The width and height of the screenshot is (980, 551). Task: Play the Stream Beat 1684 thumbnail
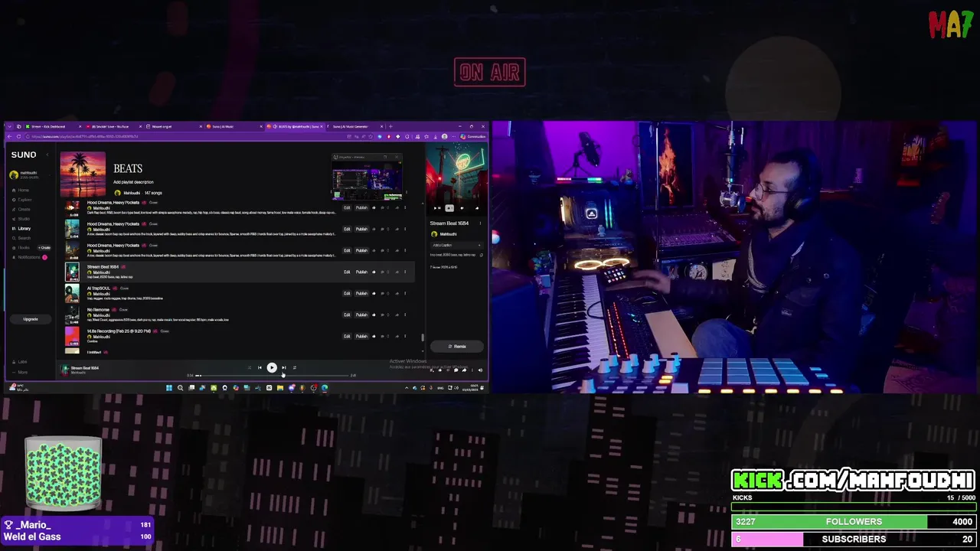tap(72, 272)
